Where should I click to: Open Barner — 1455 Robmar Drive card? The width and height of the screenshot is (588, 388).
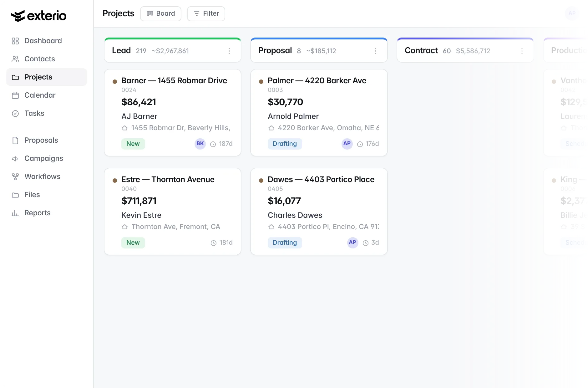tap(173, 113)
